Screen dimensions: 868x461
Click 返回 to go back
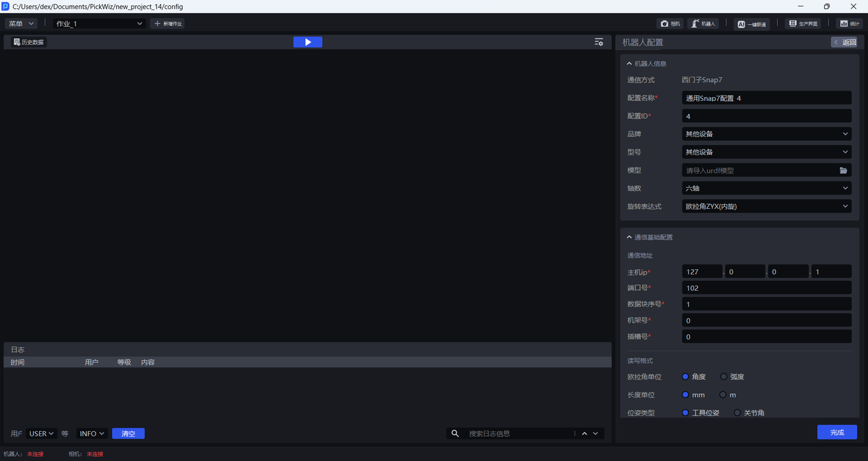(x=844, y=42)
